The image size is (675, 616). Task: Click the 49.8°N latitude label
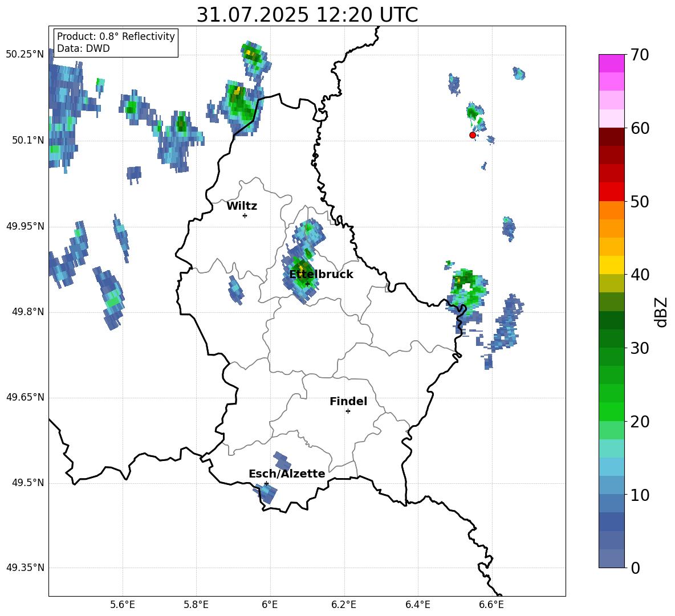[28, 312]
